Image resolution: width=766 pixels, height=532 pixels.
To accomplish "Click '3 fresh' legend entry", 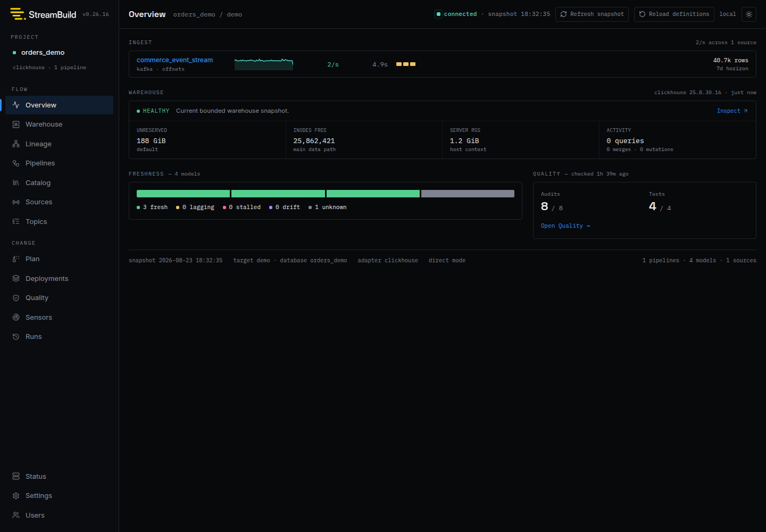I will (x=152, y=207).
